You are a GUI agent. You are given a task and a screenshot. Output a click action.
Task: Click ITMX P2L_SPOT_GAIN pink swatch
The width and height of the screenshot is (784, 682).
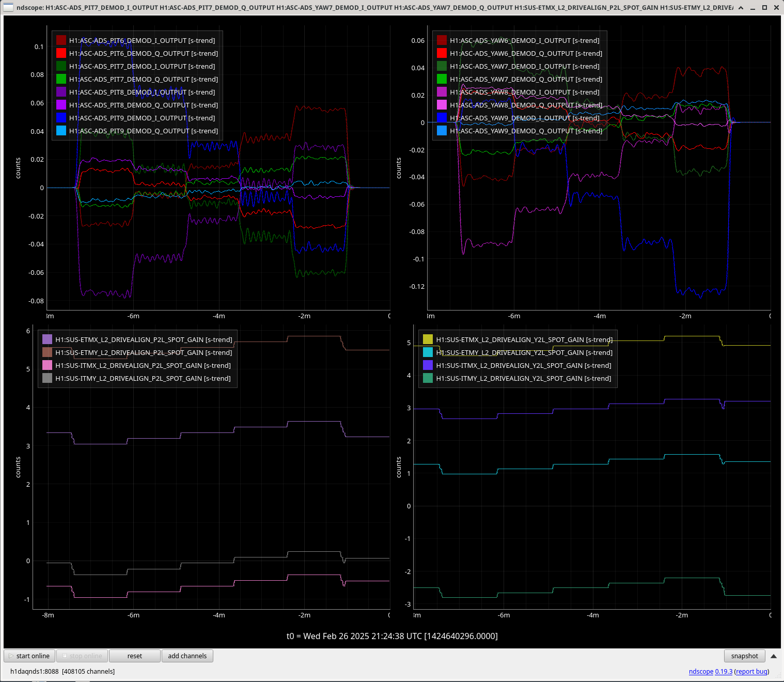(x=47, y=365)
